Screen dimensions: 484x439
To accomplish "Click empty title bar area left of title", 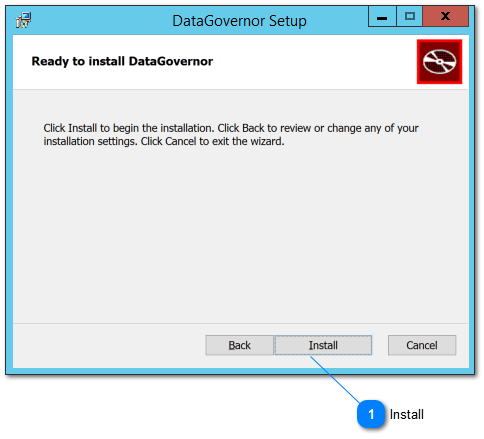I will 100,21.
